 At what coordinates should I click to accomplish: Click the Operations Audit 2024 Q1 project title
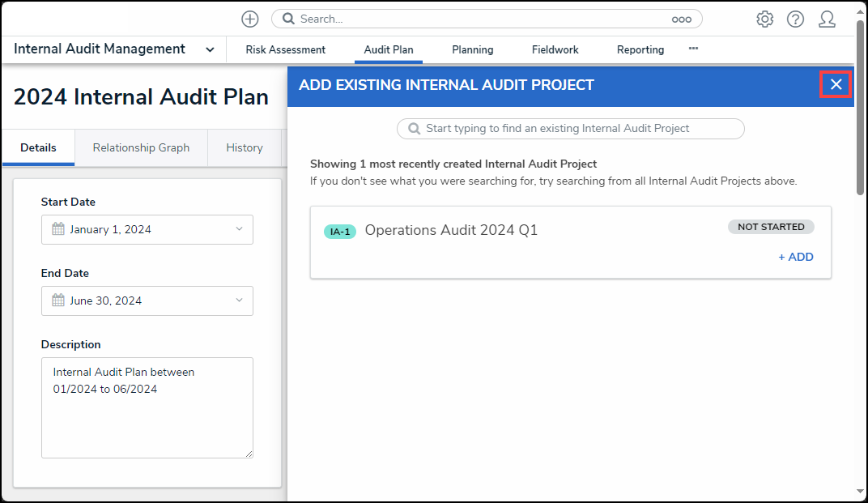point(451,230)
